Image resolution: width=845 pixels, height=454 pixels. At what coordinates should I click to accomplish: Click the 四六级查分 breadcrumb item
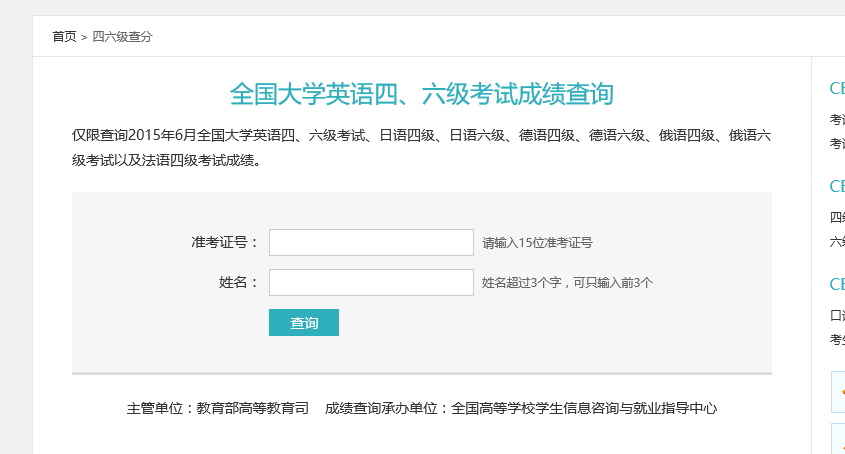point(122,37)
